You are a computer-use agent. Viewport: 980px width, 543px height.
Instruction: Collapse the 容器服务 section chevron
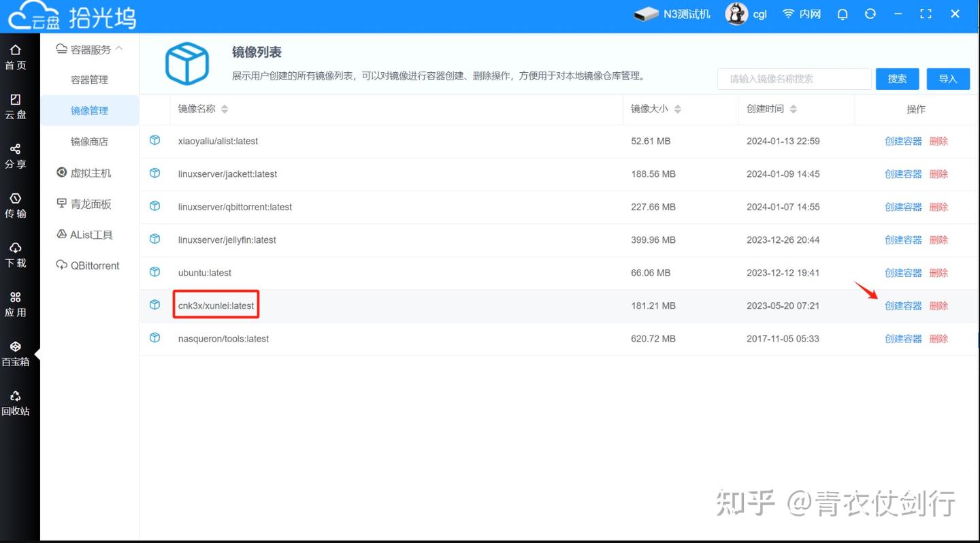coord(120,48)
